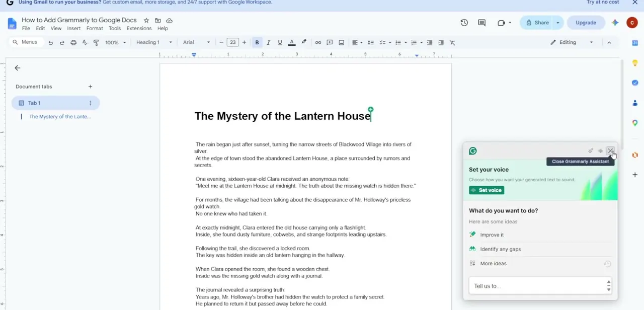
Task: Open Google Keep in the side panel
Action: 635,63
